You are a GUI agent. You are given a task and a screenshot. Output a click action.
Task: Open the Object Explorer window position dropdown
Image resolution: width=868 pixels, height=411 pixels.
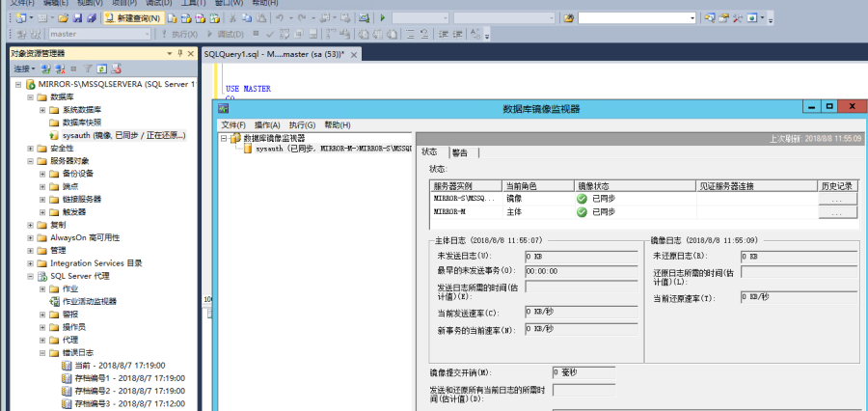tap(170, 54)
